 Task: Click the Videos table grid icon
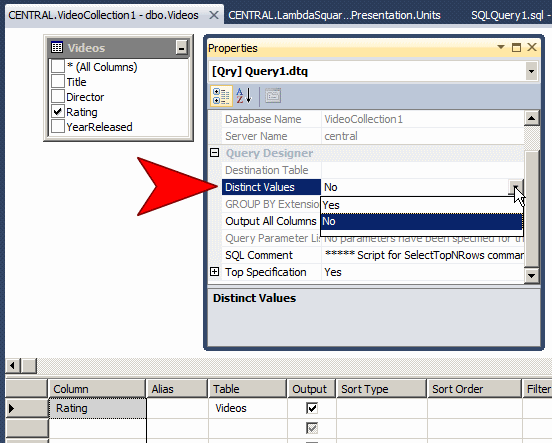click(57, 47)
